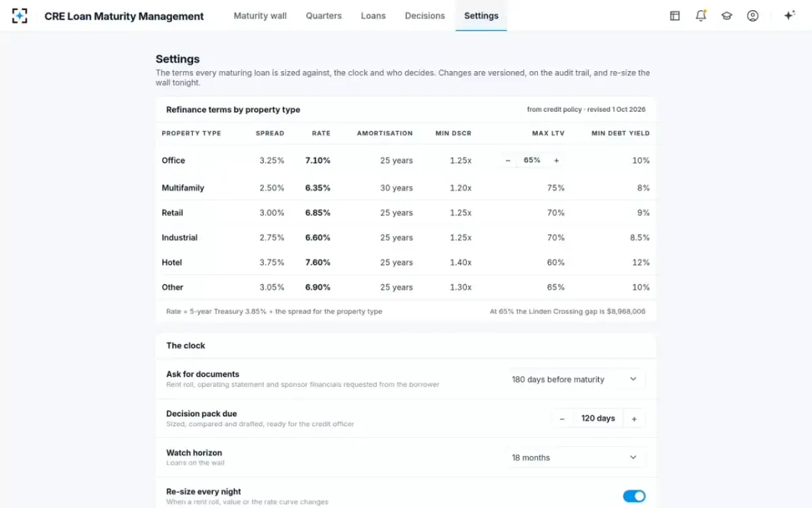
Task: Toggle Re-size every night switch
Action: (634, 496)
